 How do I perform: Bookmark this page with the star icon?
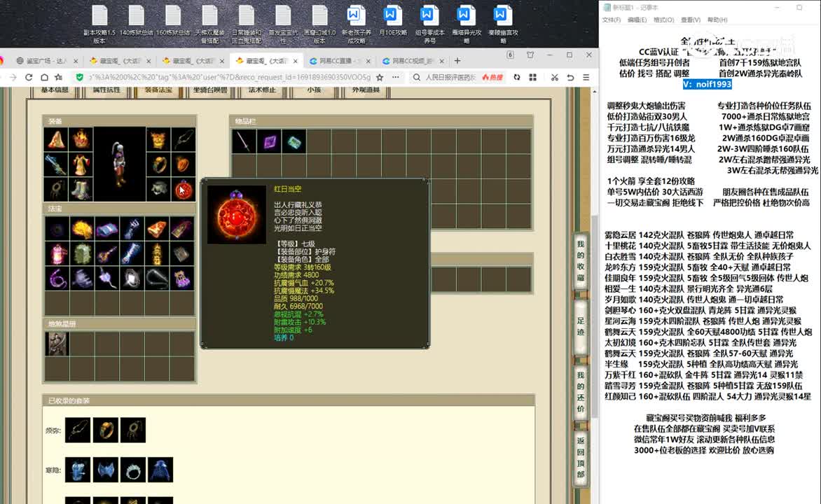click(x=380, y=78)
